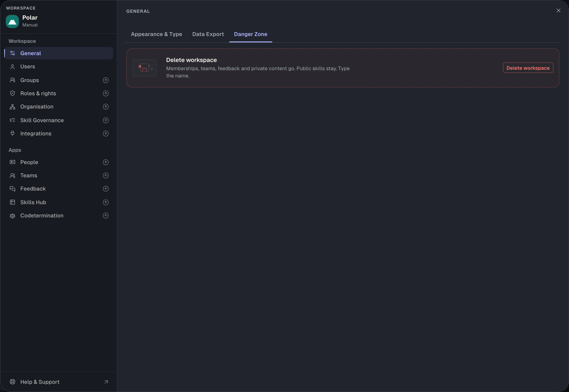
Task: Click the upgrade arrow icon next to Skill Governance
Action: 106,120
